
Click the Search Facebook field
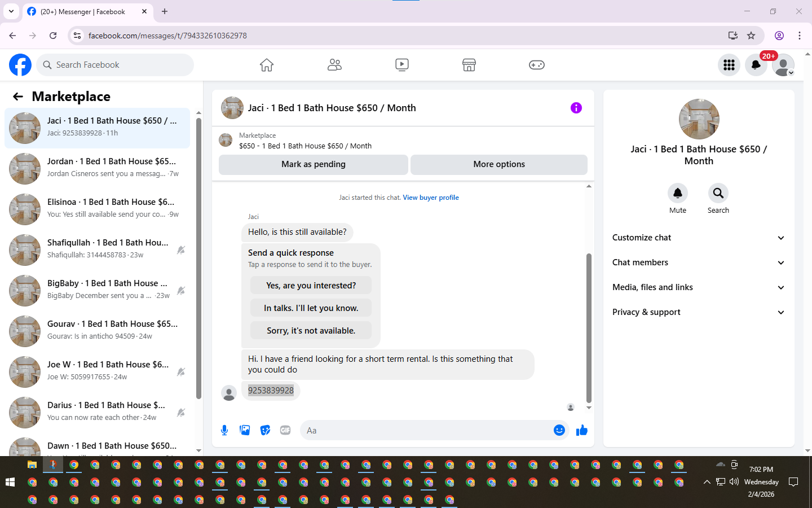[115, 65]
